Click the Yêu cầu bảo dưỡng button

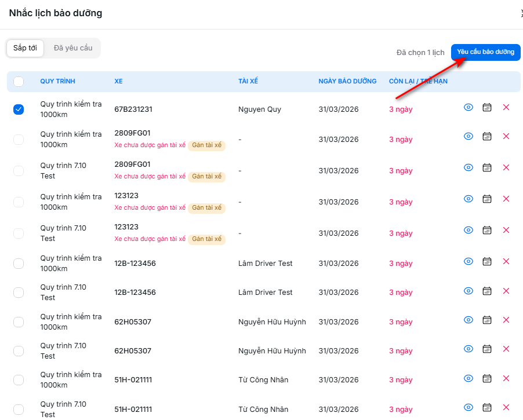click(x=485, y=52)
